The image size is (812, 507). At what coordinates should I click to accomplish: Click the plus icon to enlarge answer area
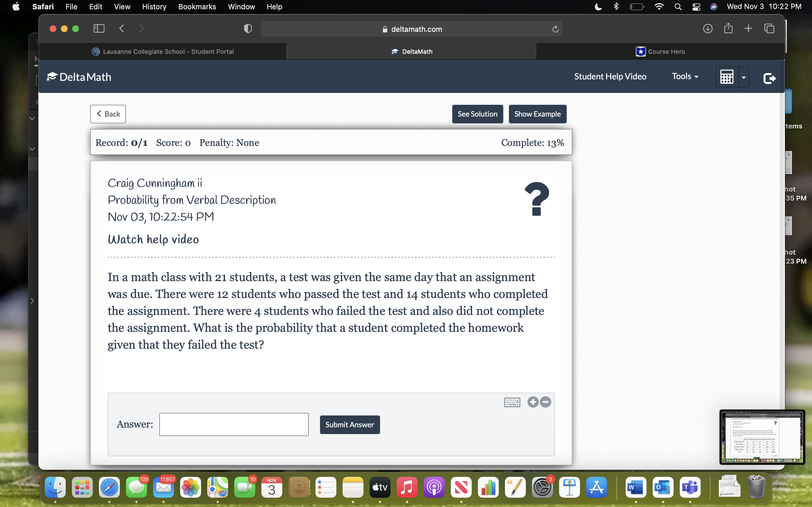[x=533, y=402]
